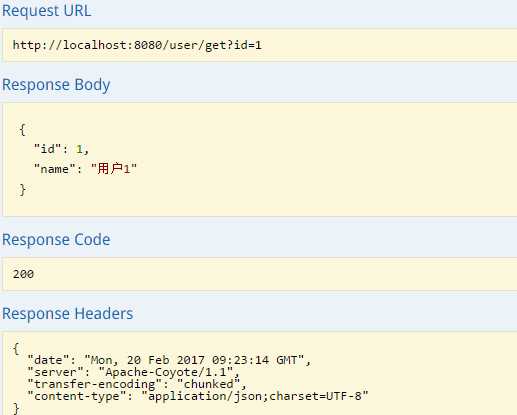This screenshot has height=415, width=517.
Task: Click the Response Body heading
Action: click(x=56, y=85)
